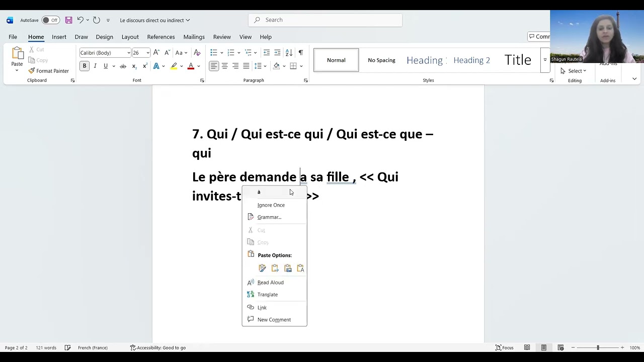
Task: Expand the Styles gallery arrow
Action: tap(544, 60)
